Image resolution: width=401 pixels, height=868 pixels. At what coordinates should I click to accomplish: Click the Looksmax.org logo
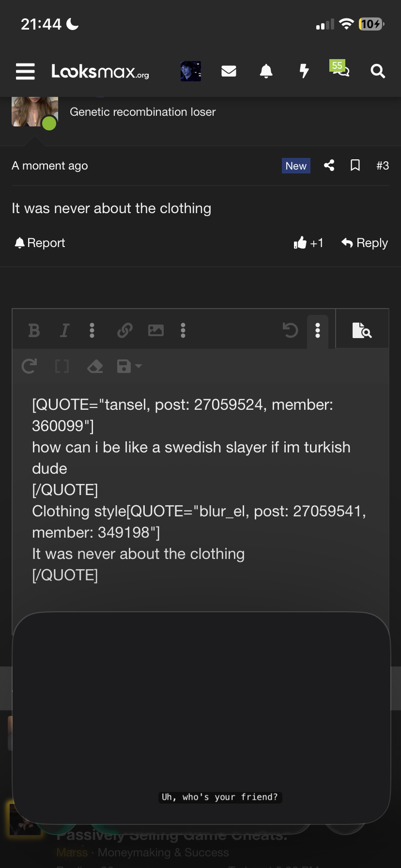coord(100,71)
